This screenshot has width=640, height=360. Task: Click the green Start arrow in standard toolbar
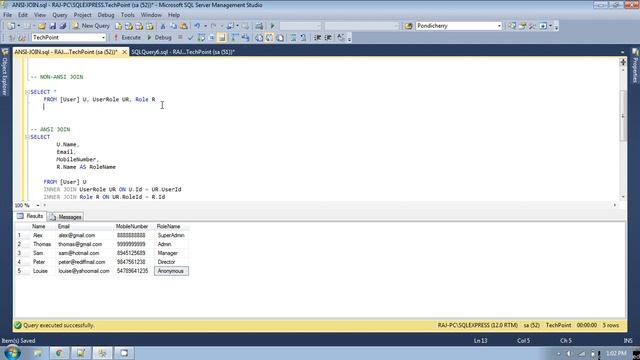[x=272, y=26]
